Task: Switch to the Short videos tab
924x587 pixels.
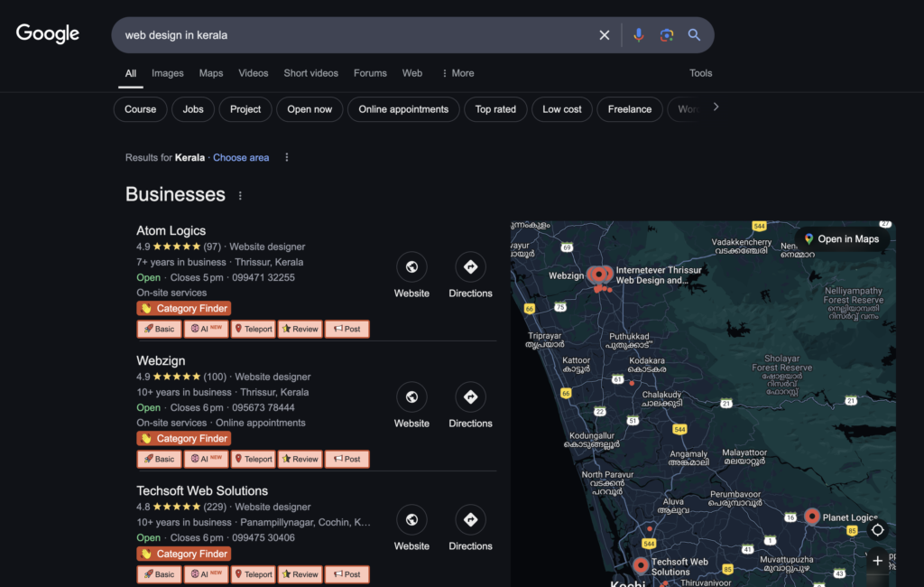Action: (311, 73)
